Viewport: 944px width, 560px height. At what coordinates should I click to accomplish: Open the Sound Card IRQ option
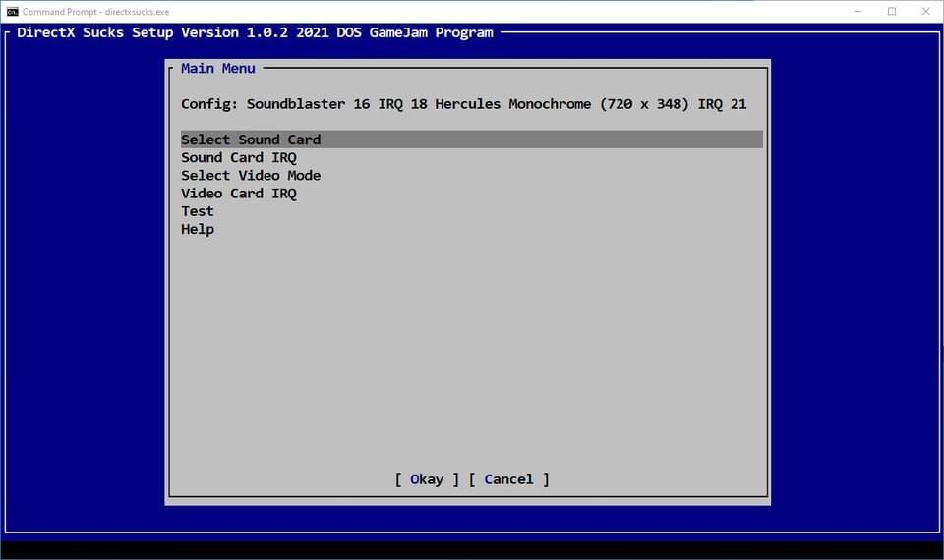(239, 157)
